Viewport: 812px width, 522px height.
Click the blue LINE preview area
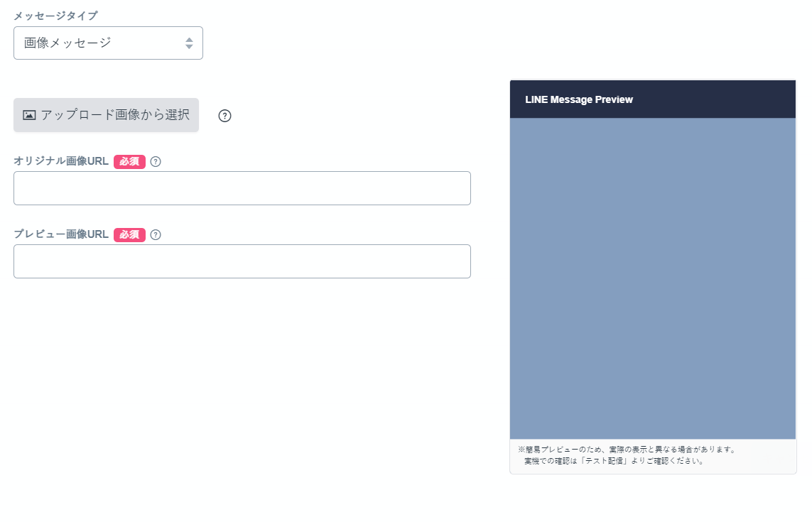652,278
